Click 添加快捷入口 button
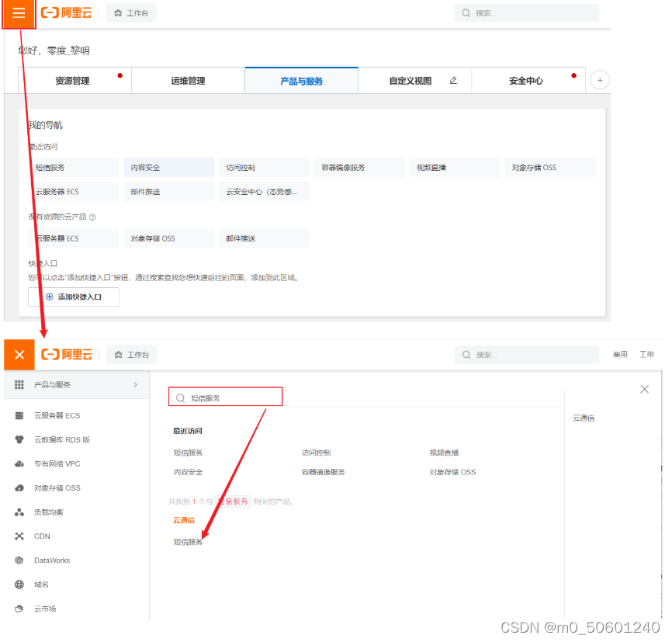Image resolution: width=672 pixels, height=642 pixels. tap(74, 297)
